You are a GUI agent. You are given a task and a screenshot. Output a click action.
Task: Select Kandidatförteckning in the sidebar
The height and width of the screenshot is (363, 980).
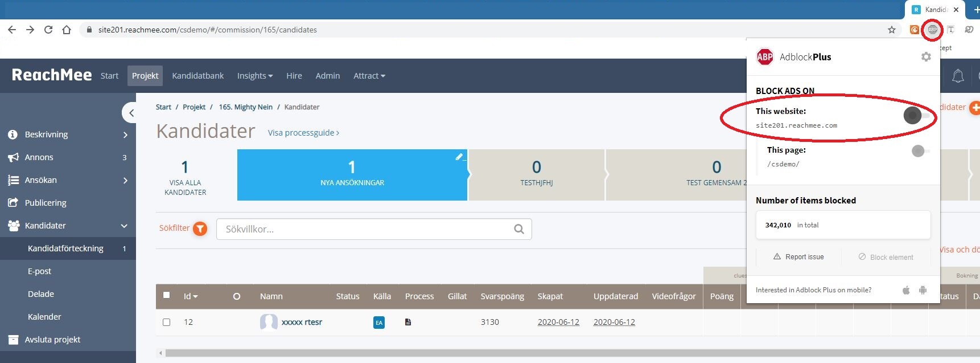[68, 248]
